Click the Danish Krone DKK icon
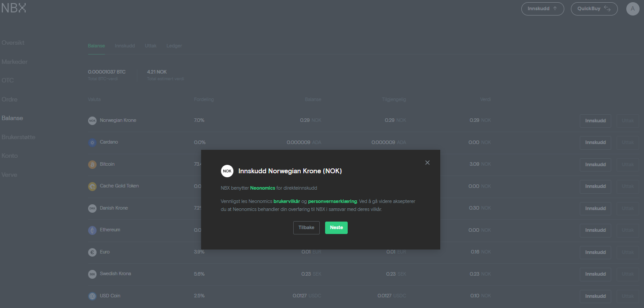 92,208
